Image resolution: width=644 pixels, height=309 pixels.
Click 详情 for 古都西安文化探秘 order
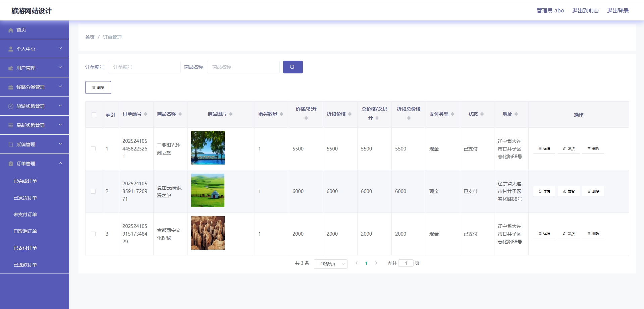[x=544, y=234]
